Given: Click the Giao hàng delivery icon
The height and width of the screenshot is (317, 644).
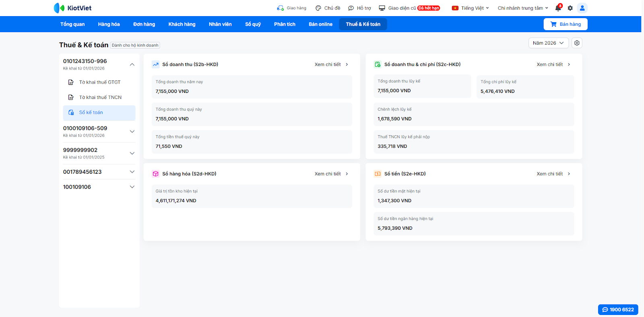Looking at the screenshot, I should point(281,8).
